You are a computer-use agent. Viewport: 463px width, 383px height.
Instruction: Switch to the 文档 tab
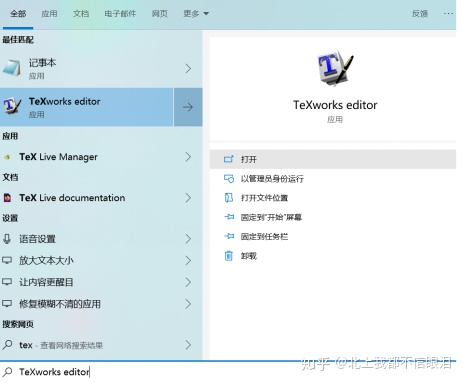pyautogui.click(x=81, y=14)
